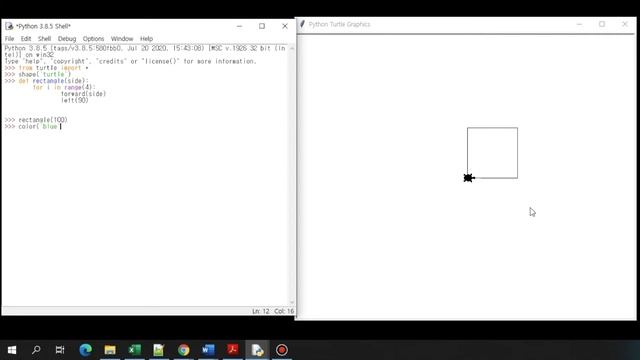Image resolution: width=640 pixels, height=360 pixels.
Task: Open the Window menu
Action: coord(122,39)
